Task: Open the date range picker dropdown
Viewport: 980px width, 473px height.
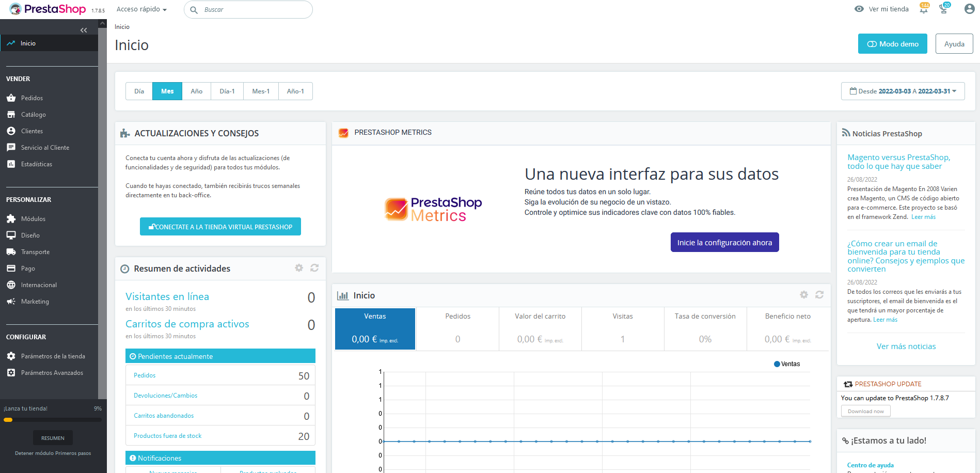Action: click(903, 91)
